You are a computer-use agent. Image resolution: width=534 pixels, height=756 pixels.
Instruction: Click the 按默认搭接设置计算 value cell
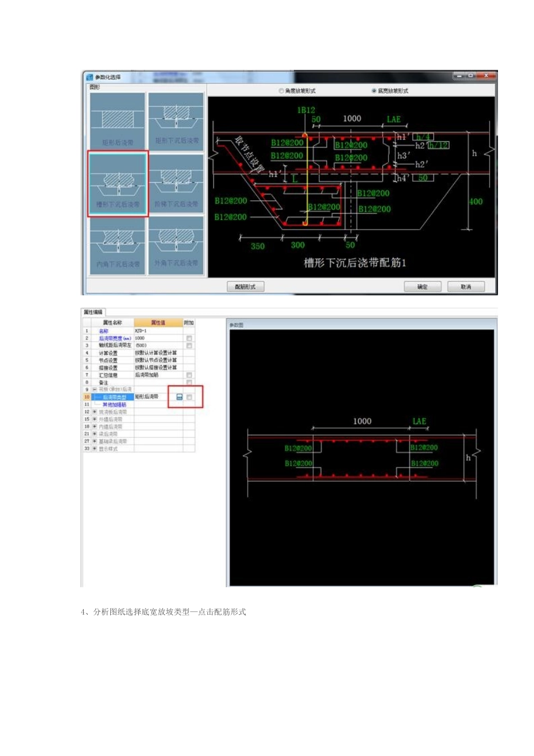tap(158, 367)
